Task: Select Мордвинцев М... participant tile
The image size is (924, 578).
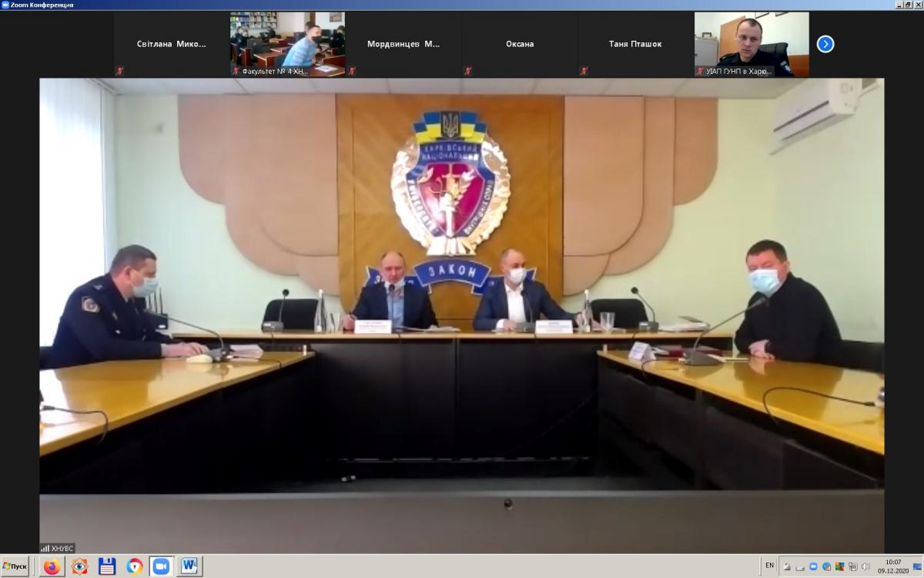Action: [403, 44]
